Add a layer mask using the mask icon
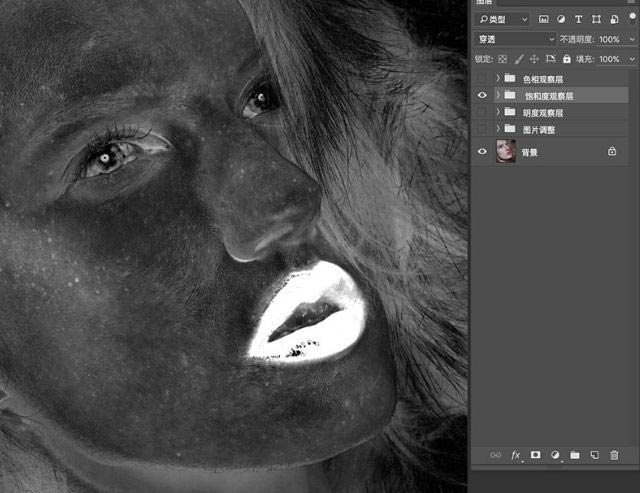 pyautogui.click(x=536, y=455)
